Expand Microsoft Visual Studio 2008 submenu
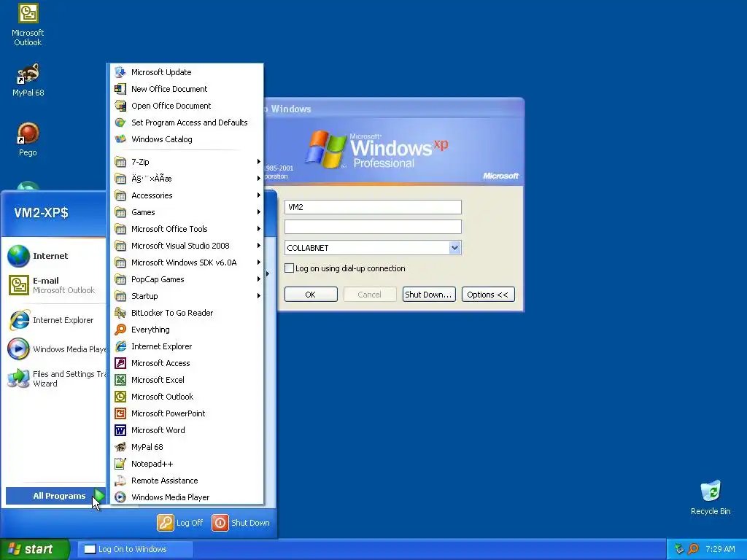 click(x=187, y=246)
